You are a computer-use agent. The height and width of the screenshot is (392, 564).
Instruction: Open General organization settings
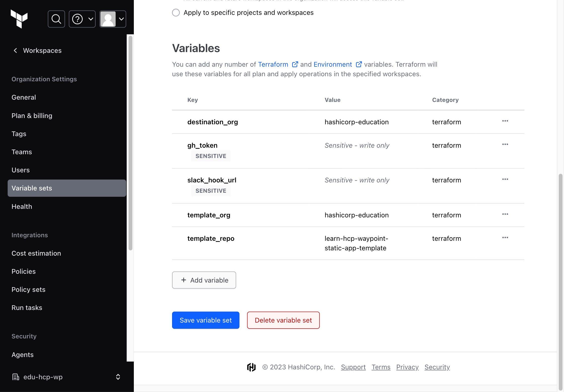coord(24,97)
